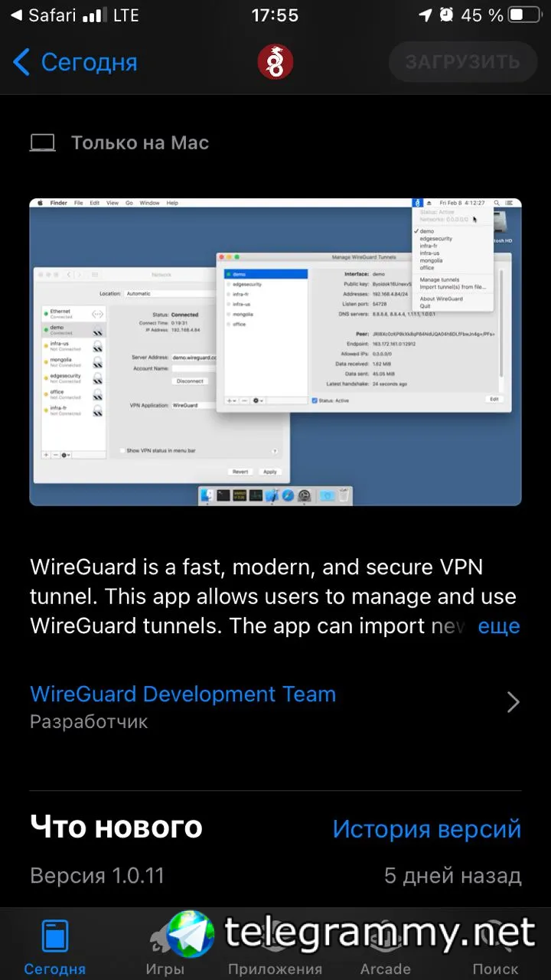Tap the Что нового heading
The image size is (551, 980).
(116, 827)
